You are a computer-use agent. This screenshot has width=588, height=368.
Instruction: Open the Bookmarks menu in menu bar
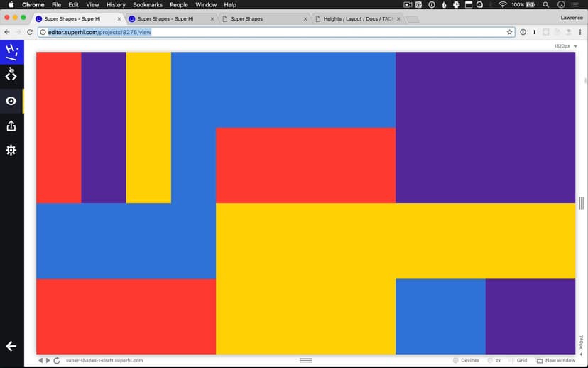point(147,5)
